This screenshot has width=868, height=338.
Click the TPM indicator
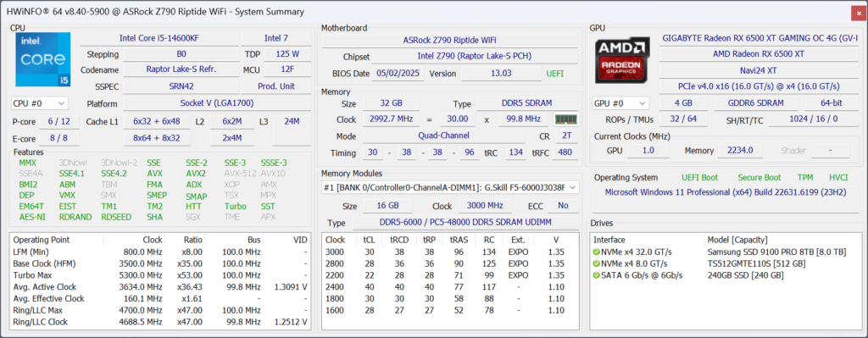click(804, 178)
